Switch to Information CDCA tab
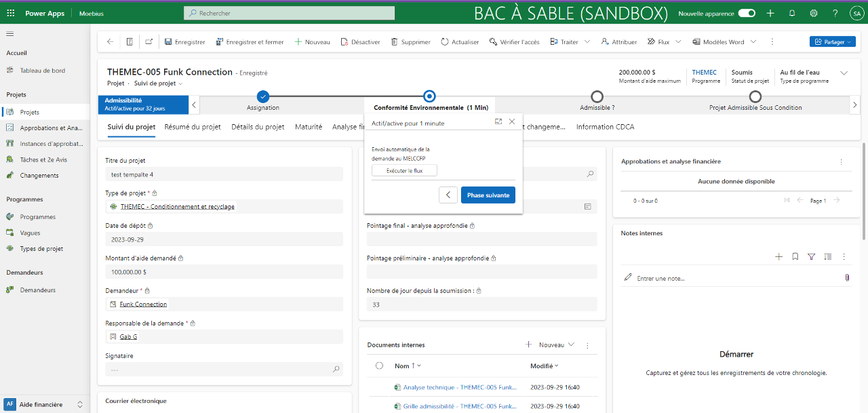The image size is (868, 413). (x=606, y=127)
